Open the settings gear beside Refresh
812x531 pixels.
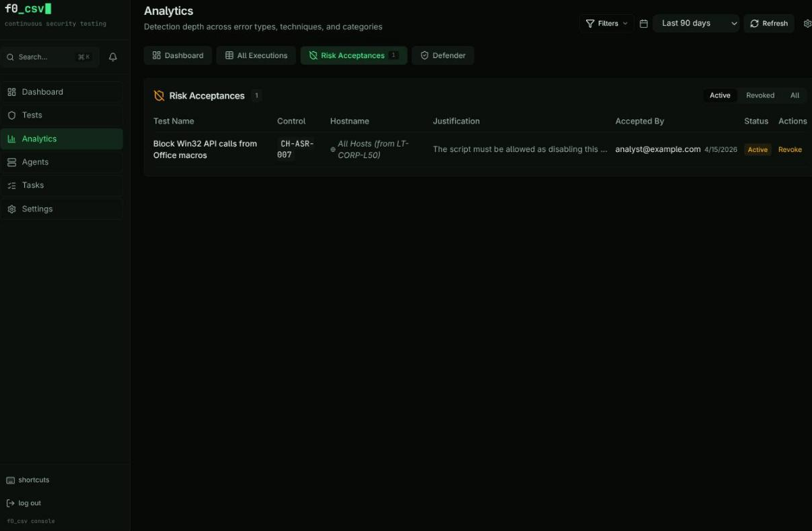pyautogui.click(x=807, y=24)
